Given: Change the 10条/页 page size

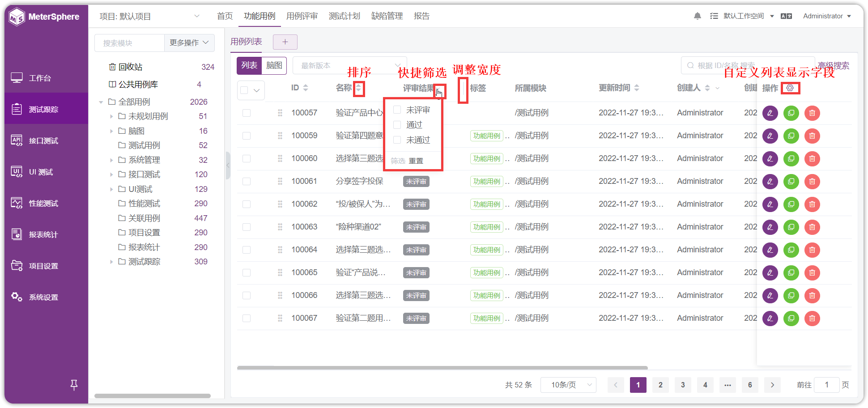Looking at the screenshot, I should click(x=568, y=385).
